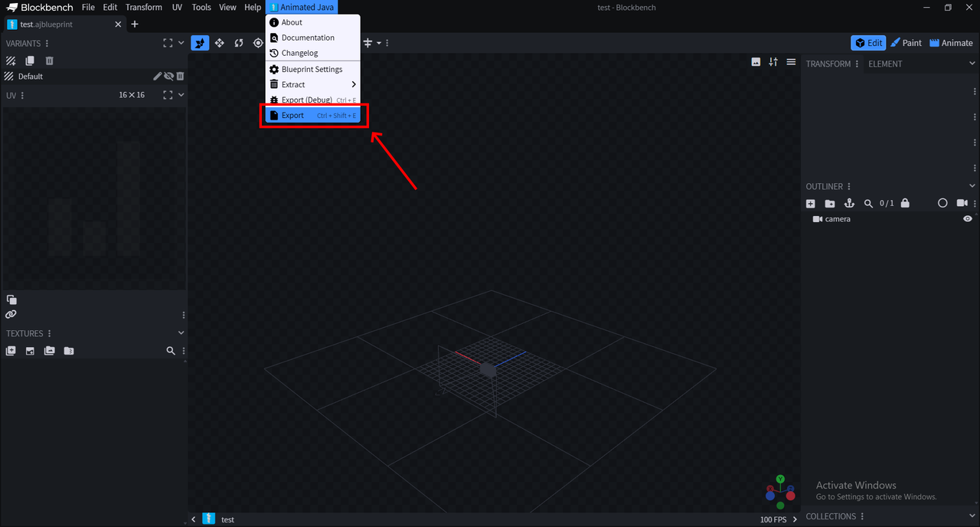This screenshot has width=980, height=527.
Task: Choose Export (Debug) menu entry
Action: coord(312,100)
